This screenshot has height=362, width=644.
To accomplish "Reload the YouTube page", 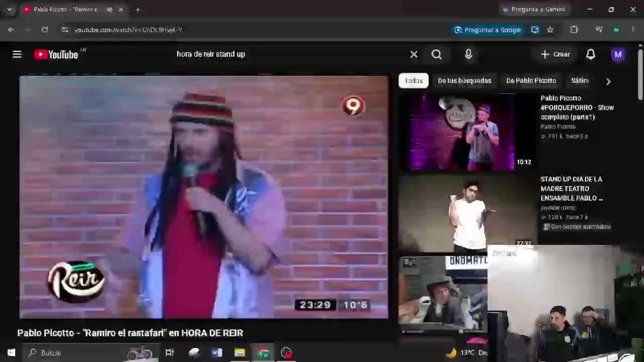I will point(45,30).
